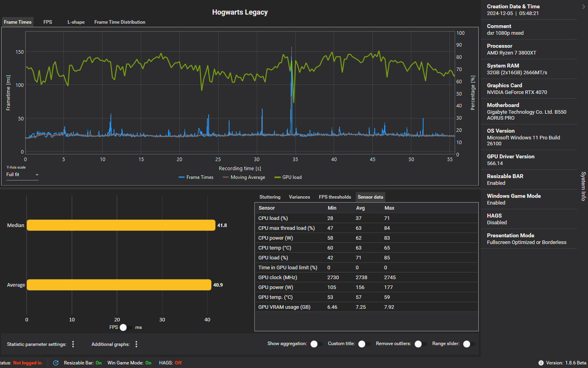Click Processor value AMD Ryzen 7 3800XT

511,53
